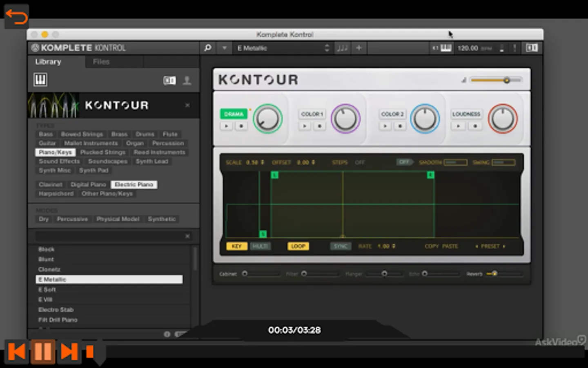
Task: Click the play button under DRAMA
Action: [226, 126]
